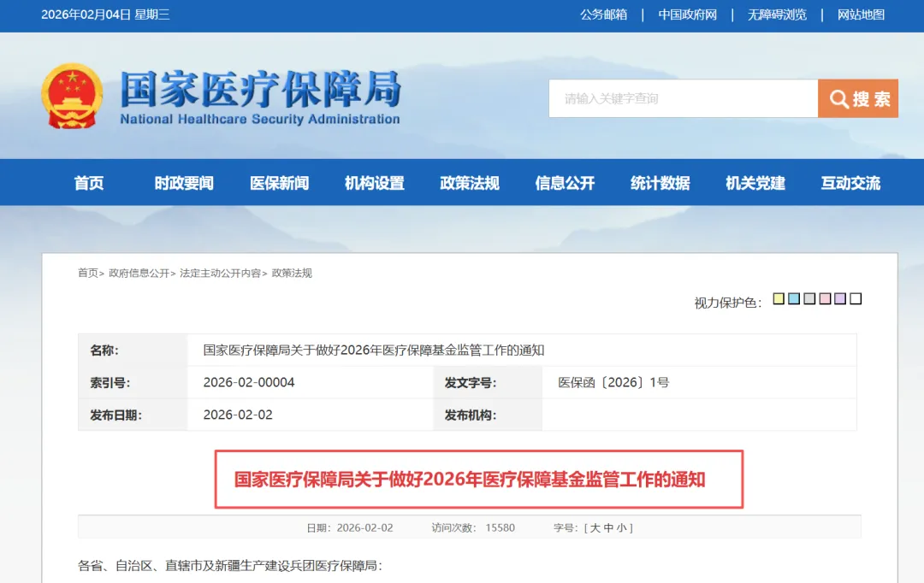Open the 网站地图 site map link
Viewport: 924px width, 583px height.
860,15
